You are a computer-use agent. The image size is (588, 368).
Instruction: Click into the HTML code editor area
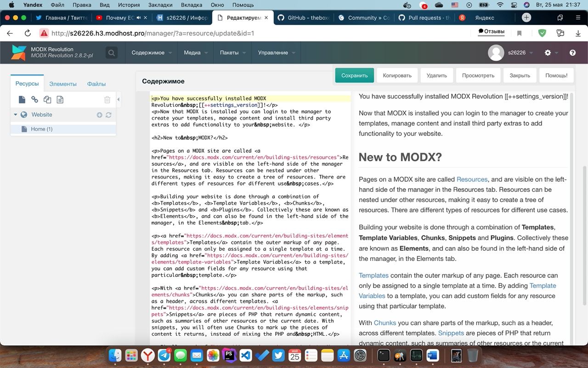click(x=250, y=219)
